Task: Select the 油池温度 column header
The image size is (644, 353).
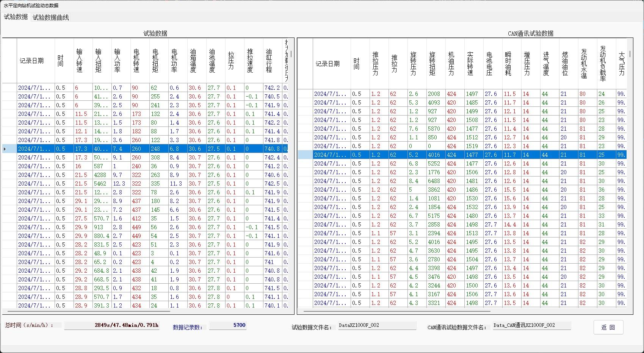Action: pos(216,61)
